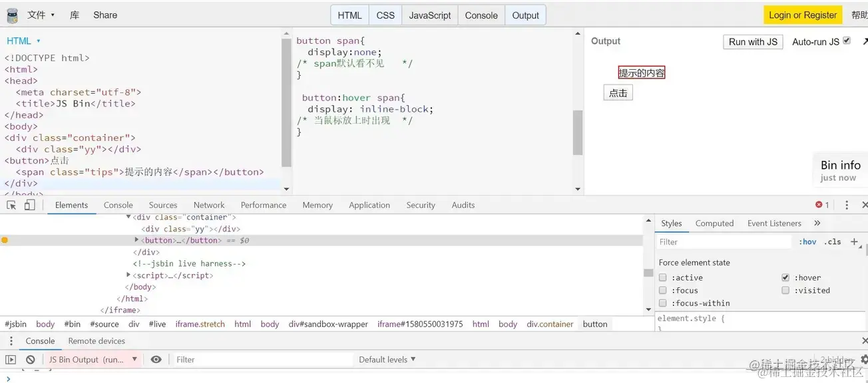Viewport: 868px width, 383px height.
Task: Enable the :focus-within force state checkbox
Action: click(663, 303)
